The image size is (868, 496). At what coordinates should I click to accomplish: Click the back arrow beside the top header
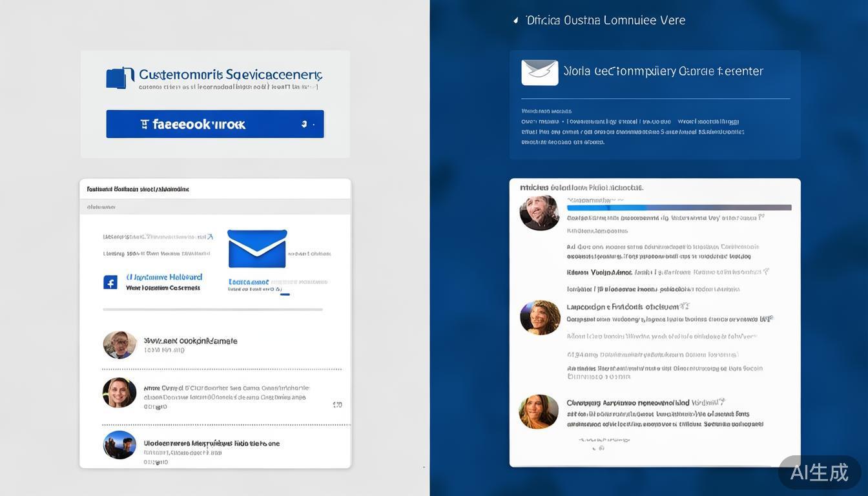[x=515, y=21]
